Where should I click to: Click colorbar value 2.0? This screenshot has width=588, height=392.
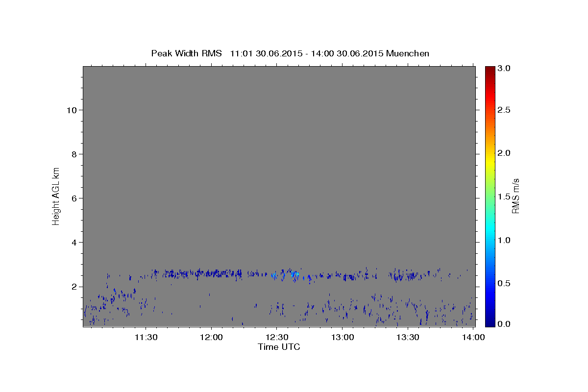pos(505,153)
